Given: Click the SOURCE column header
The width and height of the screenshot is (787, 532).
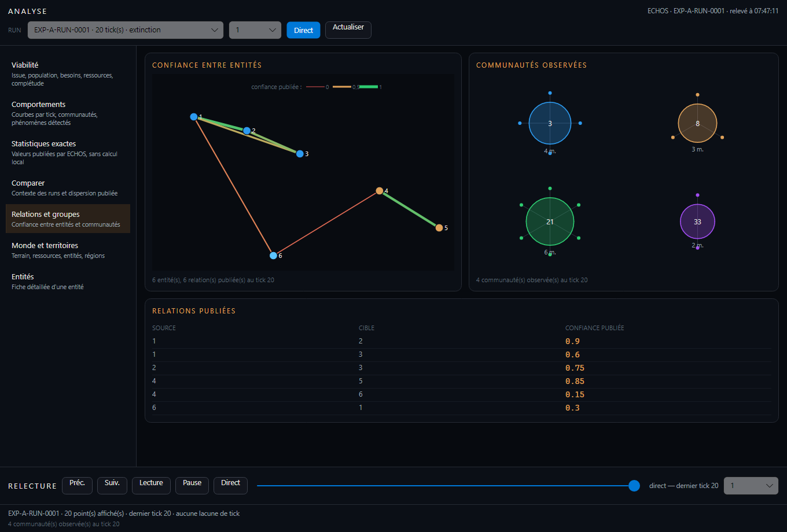Looking at the screenshot, I should (x=164, y=328).
